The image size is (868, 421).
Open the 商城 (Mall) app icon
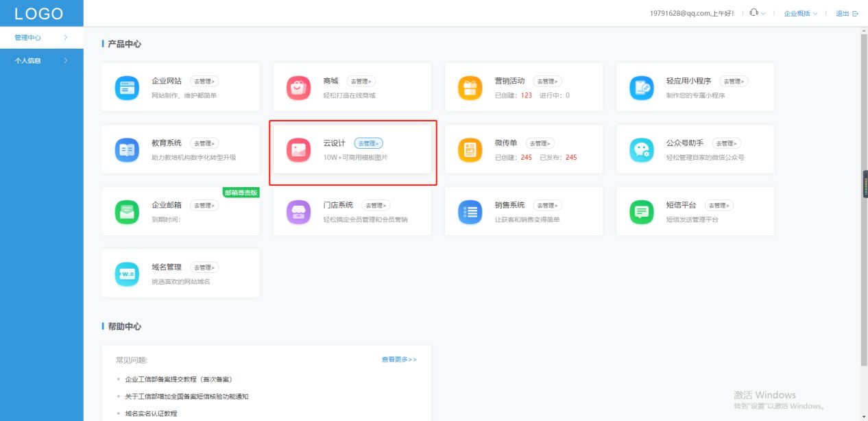click(x=298, y=87)
